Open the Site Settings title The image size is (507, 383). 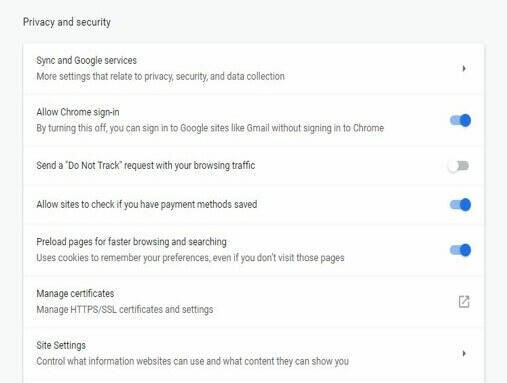click(x=61, y=346)
